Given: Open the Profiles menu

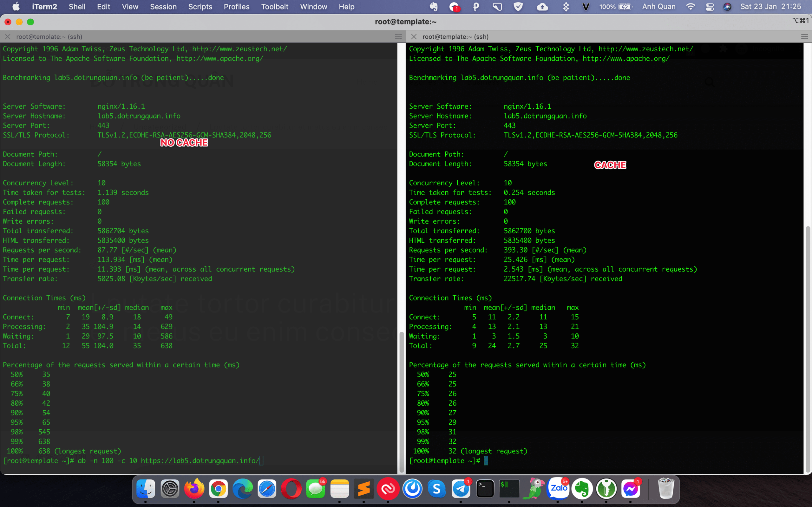Looking at the screenshot, I should coord(236,7).
